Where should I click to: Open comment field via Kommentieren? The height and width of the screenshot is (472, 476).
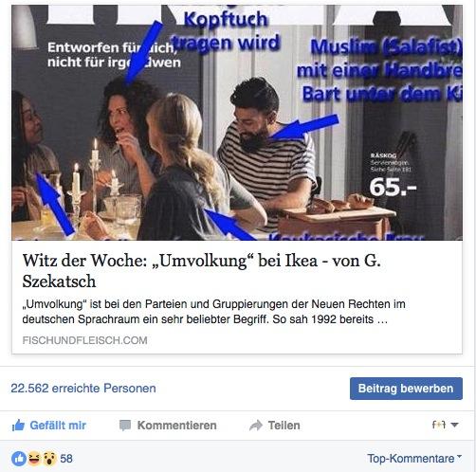click(176, 426)
